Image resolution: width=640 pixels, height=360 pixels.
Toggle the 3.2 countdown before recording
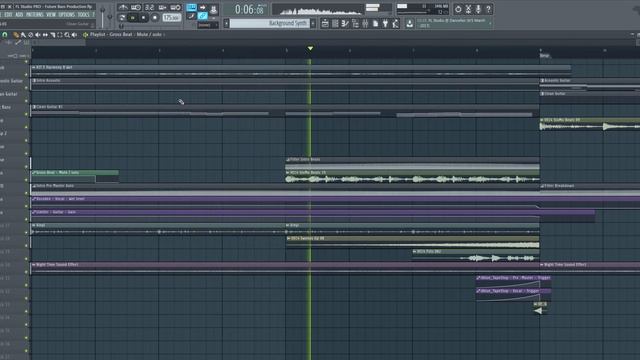[149, 7]
